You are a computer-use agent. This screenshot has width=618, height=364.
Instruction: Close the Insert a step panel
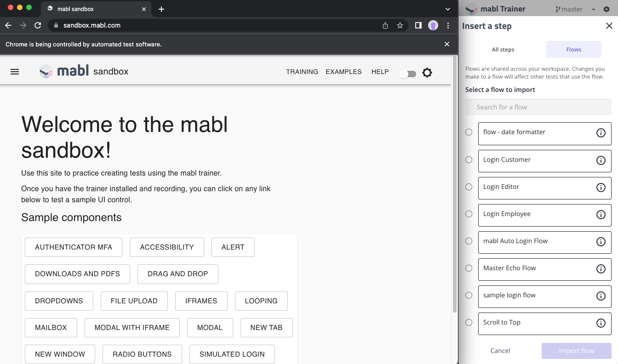click(609, 26)
